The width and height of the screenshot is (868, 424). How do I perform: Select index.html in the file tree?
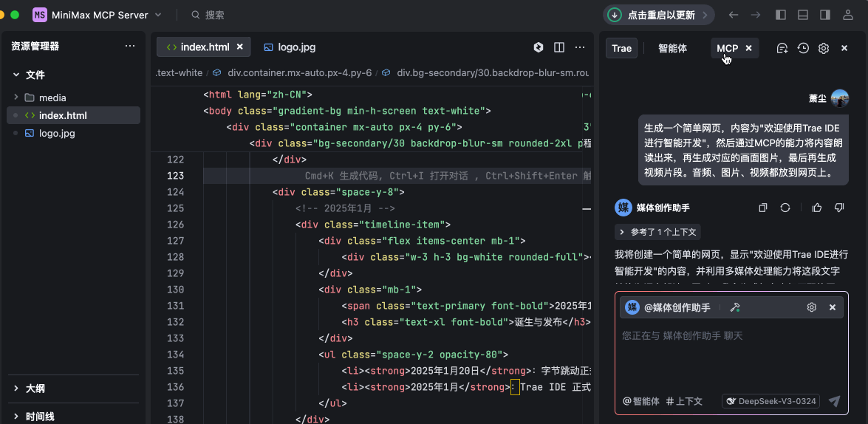coord(74,116)
